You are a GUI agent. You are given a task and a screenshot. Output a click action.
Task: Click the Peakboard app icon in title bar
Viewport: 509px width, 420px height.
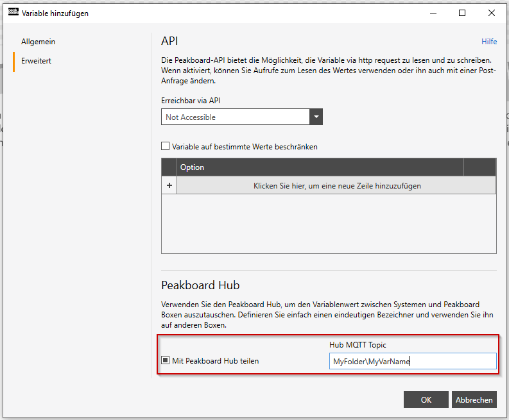tap(13, 12)
